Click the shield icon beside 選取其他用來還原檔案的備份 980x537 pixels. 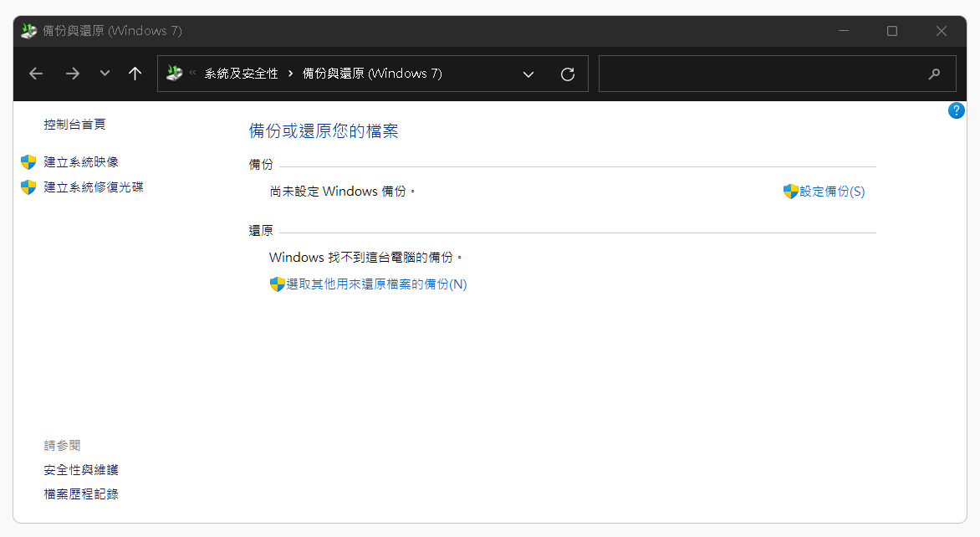coord(278,284)
